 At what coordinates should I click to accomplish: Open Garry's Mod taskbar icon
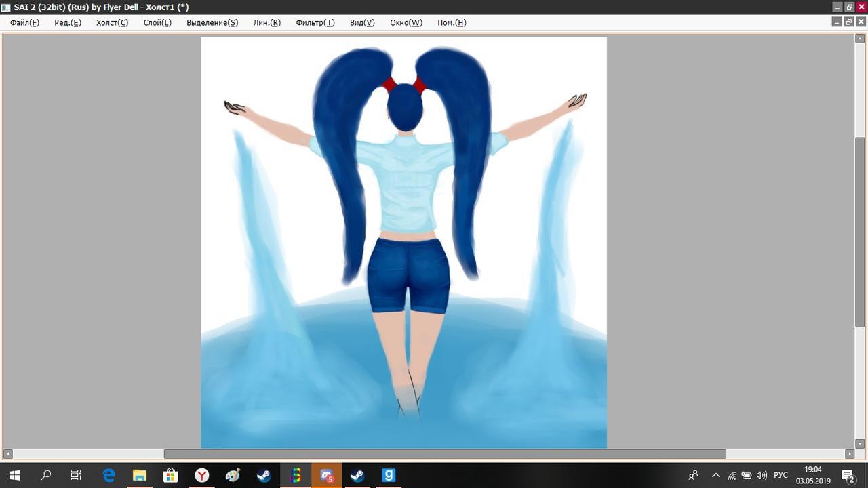[389, 475]
